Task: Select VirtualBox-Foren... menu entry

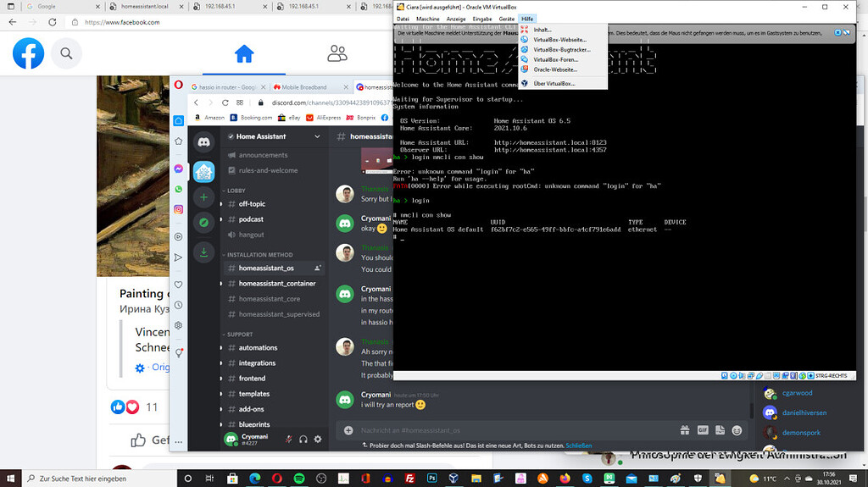Action: pos(563,60)
